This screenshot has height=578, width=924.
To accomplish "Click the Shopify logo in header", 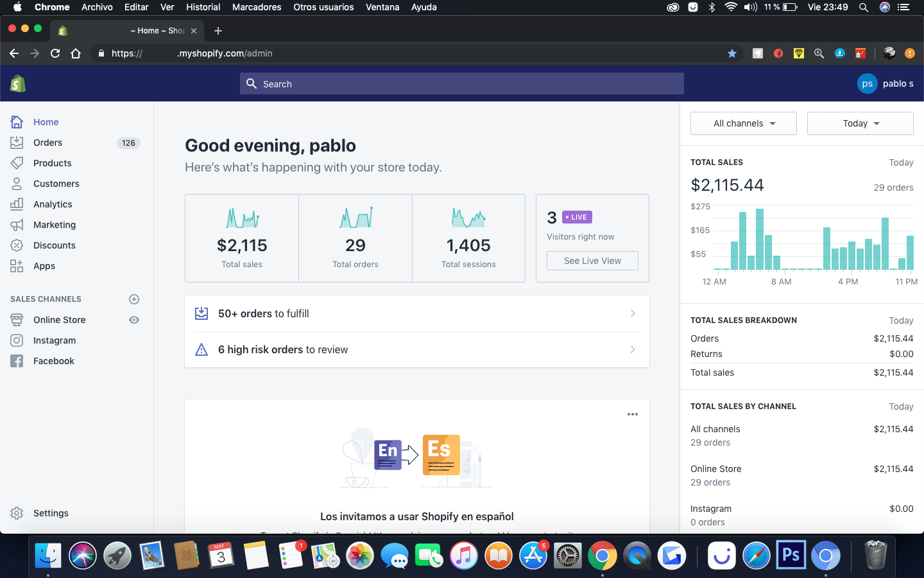I will pyautogui.click(x=18, y=83).
